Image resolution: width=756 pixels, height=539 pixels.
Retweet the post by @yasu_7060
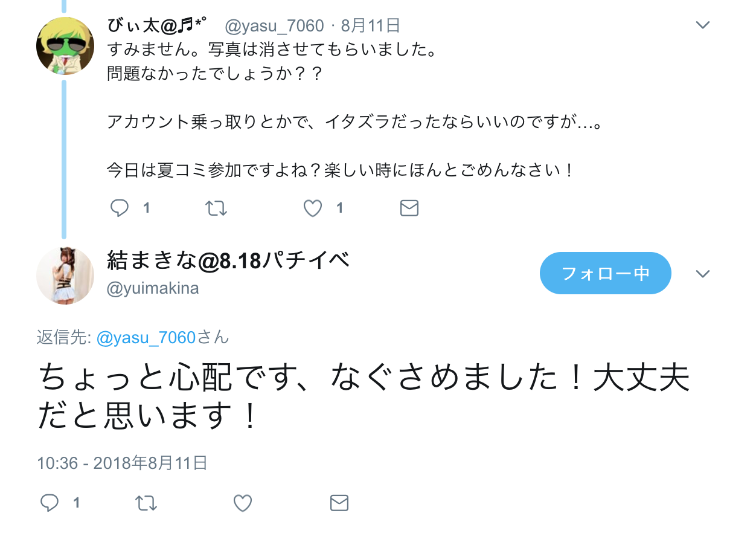pyautogui.click(x=216, y=208)
